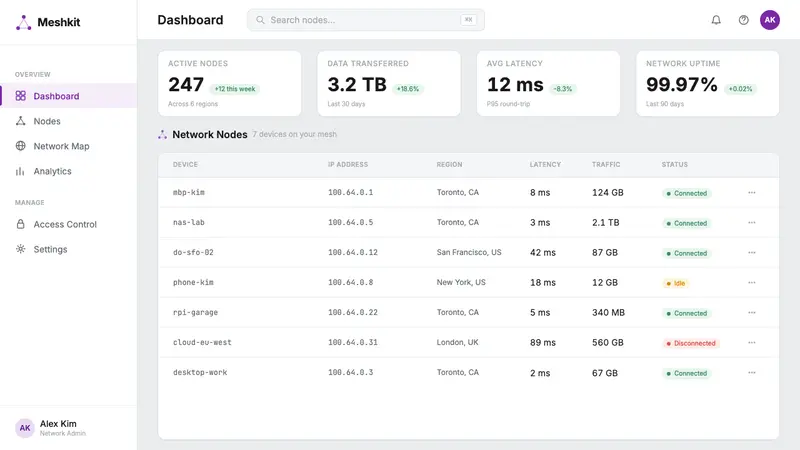Select the Active Nodes 247 card
The height and width of the screenshot is (450, 800).
point(230,83)
